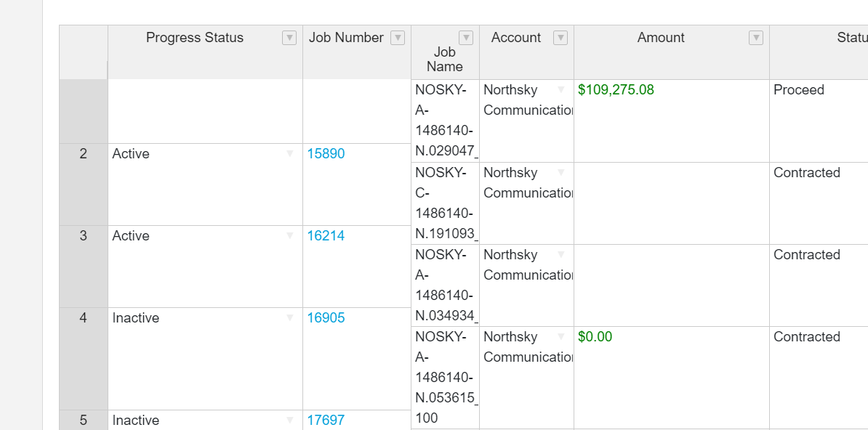Select row 4 by its row header
Screen dimensions: 868x430
coord(83,318)
